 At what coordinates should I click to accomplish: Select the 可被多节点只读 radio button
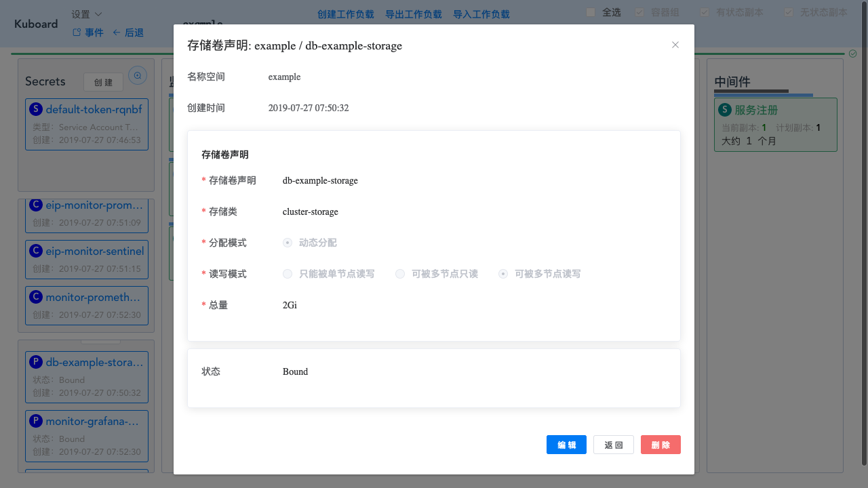pos(400,274)
